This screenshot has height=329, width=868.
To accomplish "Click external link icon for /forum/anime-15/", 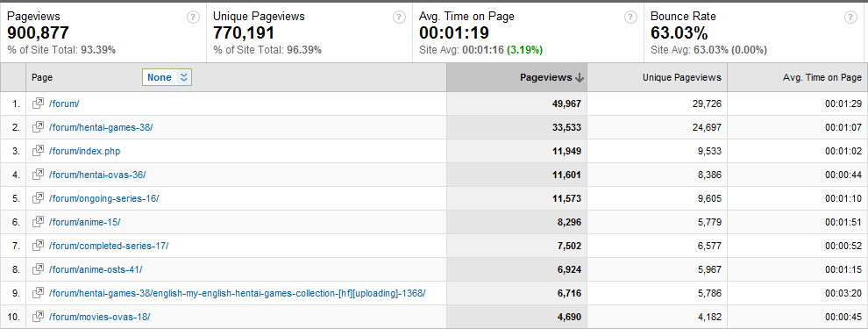I will click(x=38, y=222).
